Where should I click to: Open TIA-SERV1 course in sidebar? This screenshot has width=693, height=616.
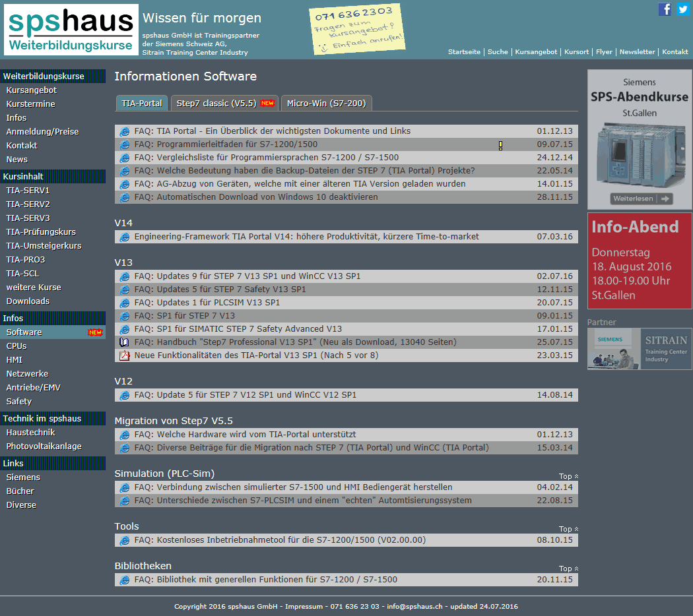point(28,191)
